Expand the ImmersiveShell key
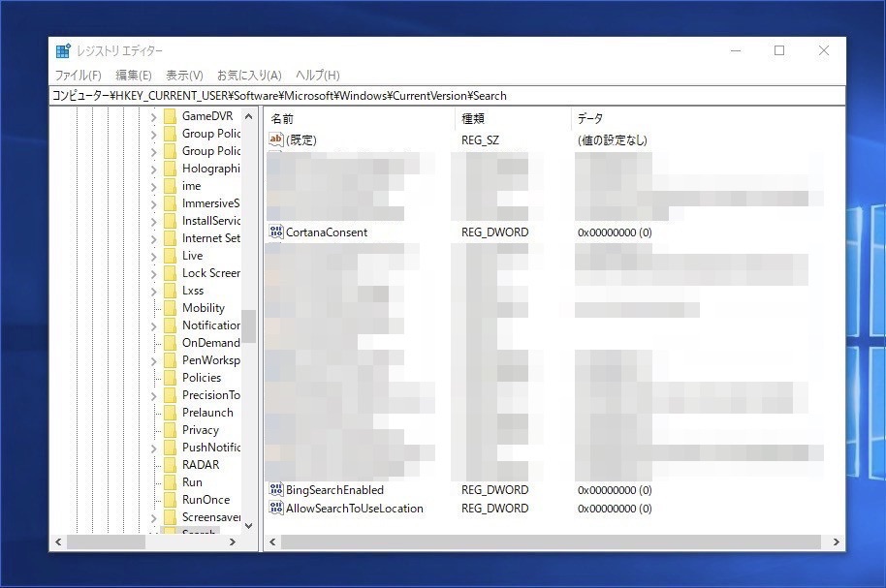The height and width of the screenshot is (588, 886). coord(154,204)
